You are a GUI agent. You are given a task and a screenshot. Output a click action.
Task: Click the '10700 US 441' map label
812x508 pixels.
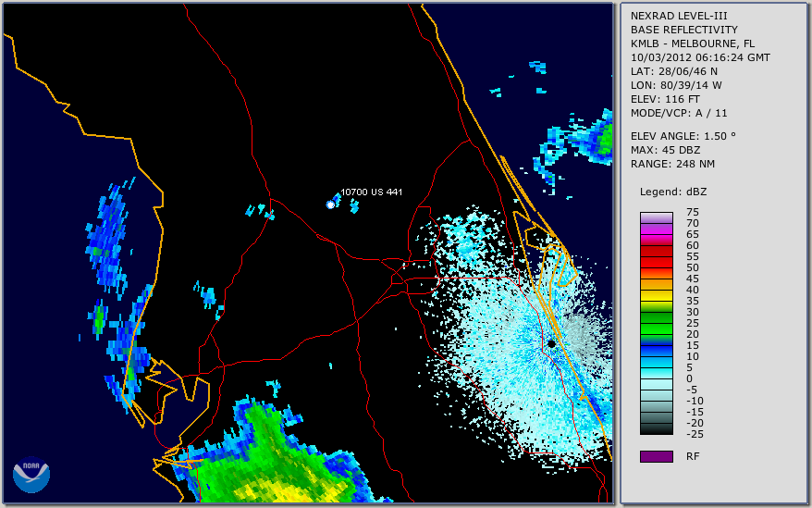371,192
